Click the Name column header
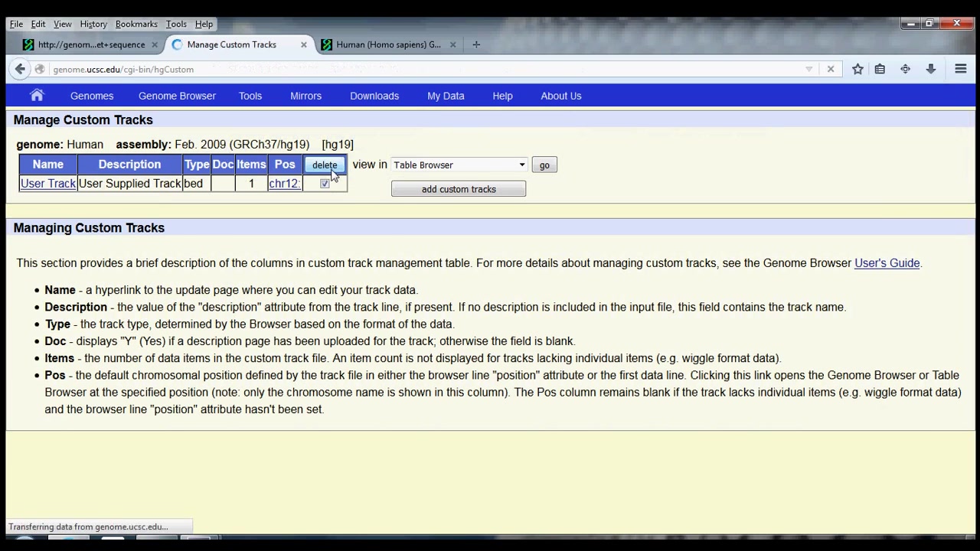980x551 pixels. click(x=47, y=165)
